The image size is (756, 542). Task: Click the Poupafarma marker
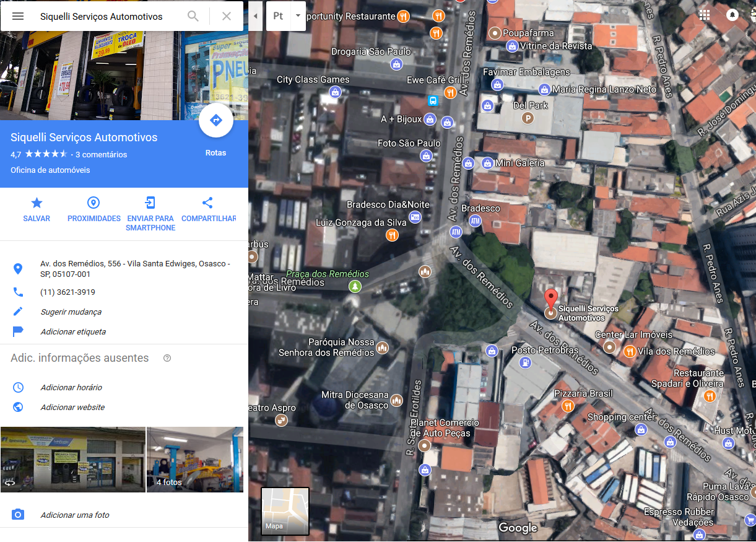coord(495,32)
